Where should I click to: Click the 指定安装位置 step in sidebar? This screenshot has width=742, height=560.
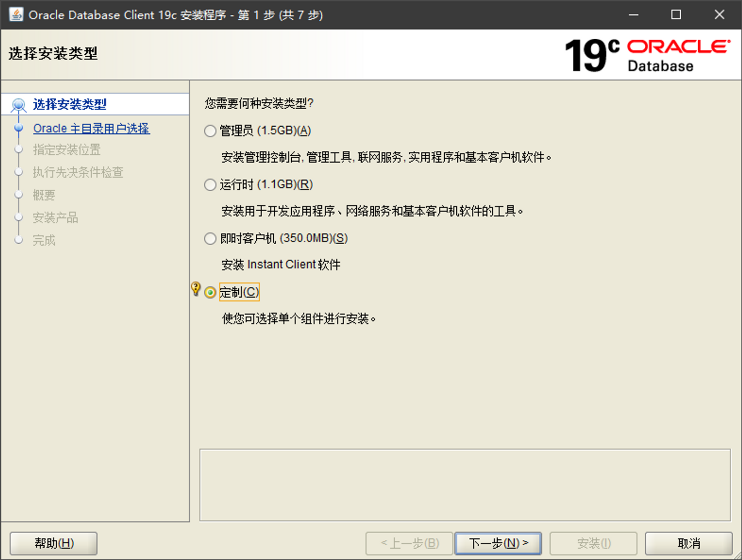point(67,150)
